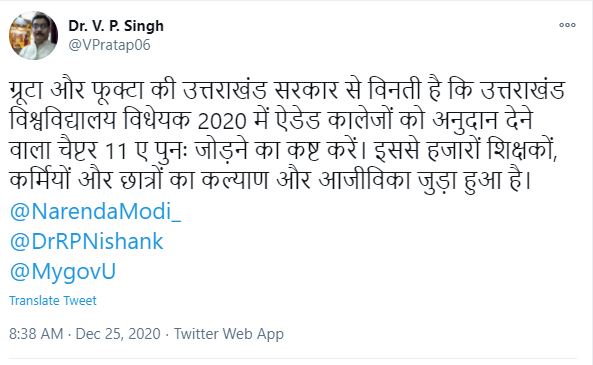Click the word फूक्टा in the tweet
This screenshot has width=593, height=365.
(x=118, y=92)
